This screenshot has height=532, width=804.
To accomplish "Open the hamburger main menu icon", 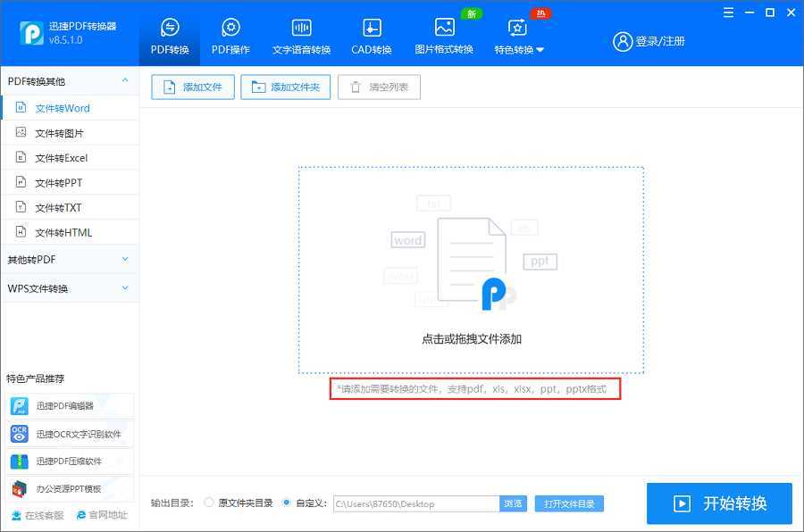I will (728, 12).
